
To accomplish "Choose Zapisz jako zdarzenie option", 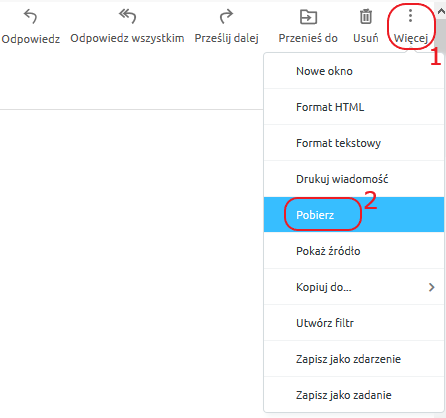I will [x=354, y=359].
